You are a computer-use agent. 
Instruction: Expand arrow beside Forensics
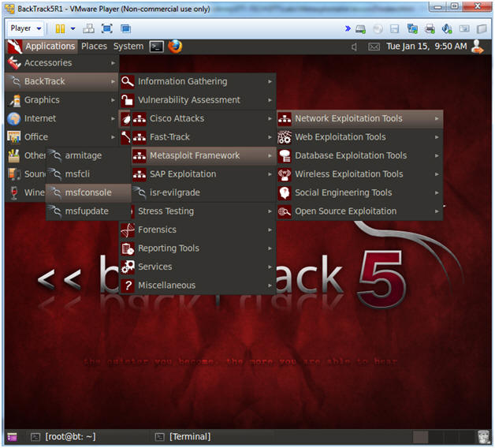click(x=270, y=230)
